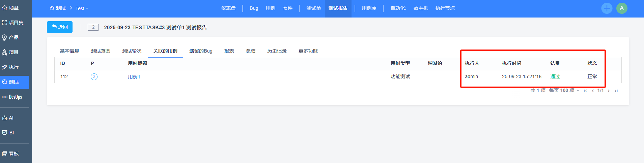Click the priority 3 badge in row 112
The width and height of the screenshot is (644, 163).
click(x=94, y=77)
